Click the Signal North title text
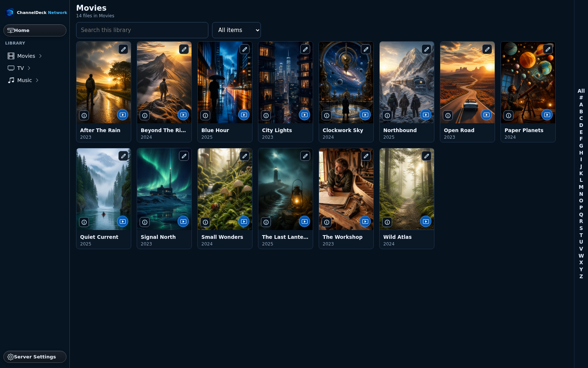Image resolution: width=588 pixels, height=368 pixels. point(158,237)
